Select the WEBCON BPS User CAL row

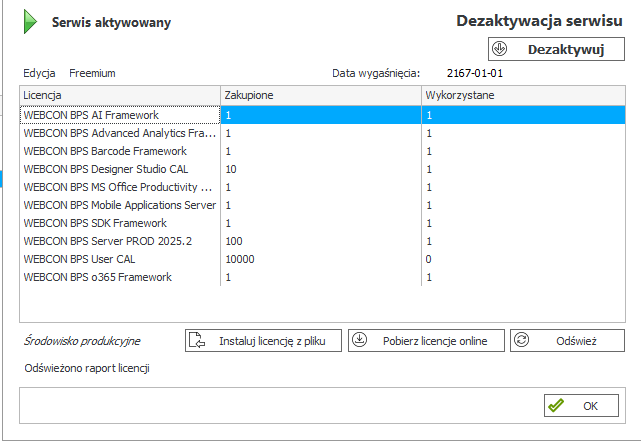click(x=323, y=259)
